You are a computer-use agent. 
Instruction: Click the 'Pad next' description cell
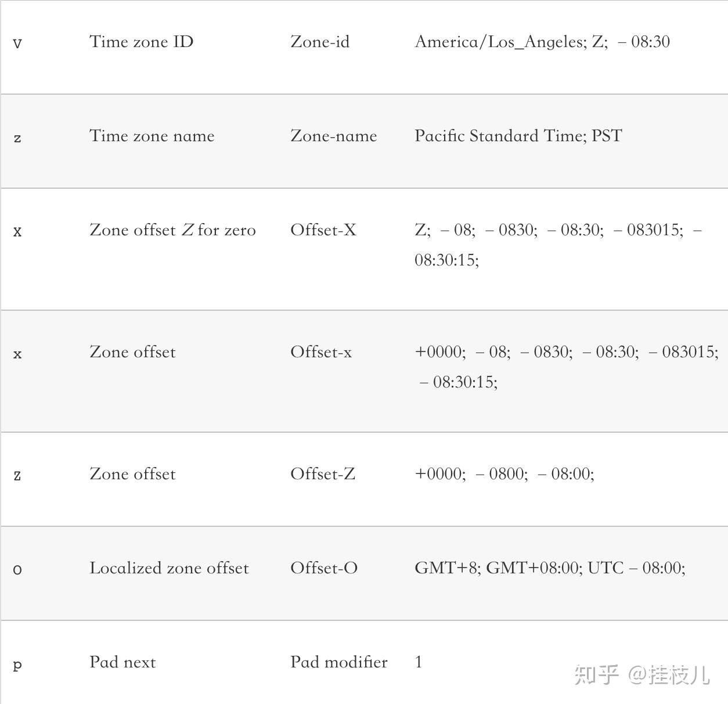click(x=122, y=662)
